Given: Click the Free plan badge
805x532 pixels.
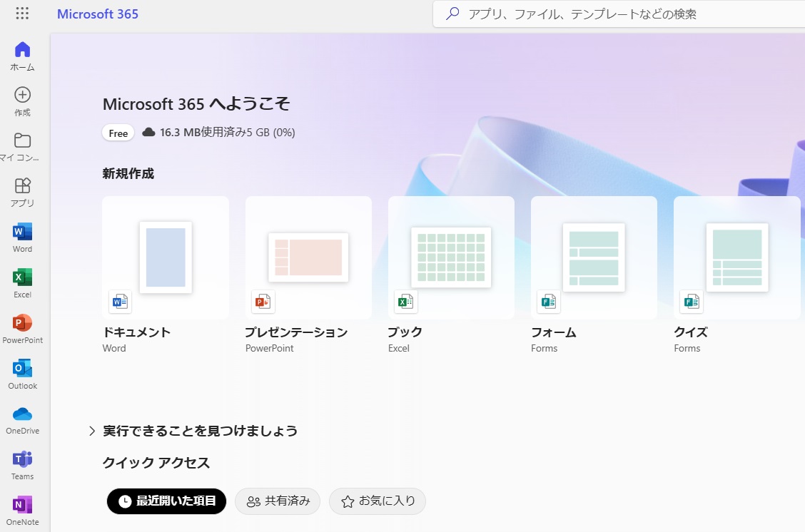Looking at the screenshot, I should click(118, 133).
